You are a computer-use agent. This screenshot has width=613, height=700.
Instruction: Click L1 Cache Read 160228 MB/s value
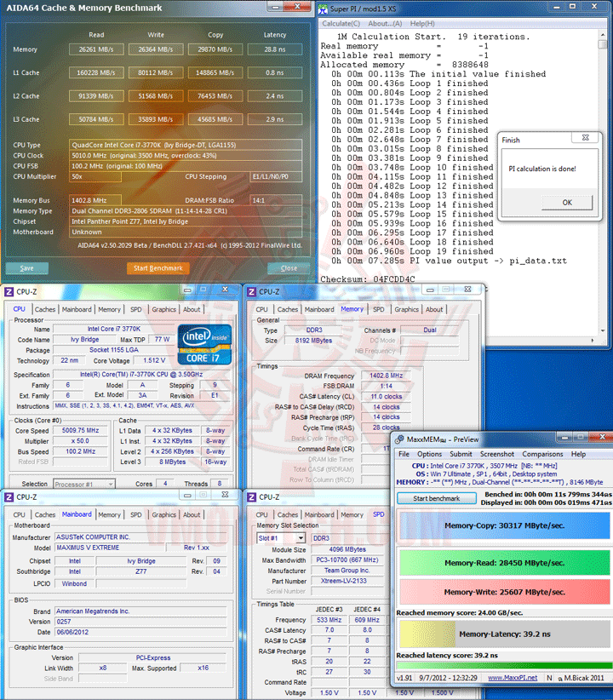click(x=96, y=72)
